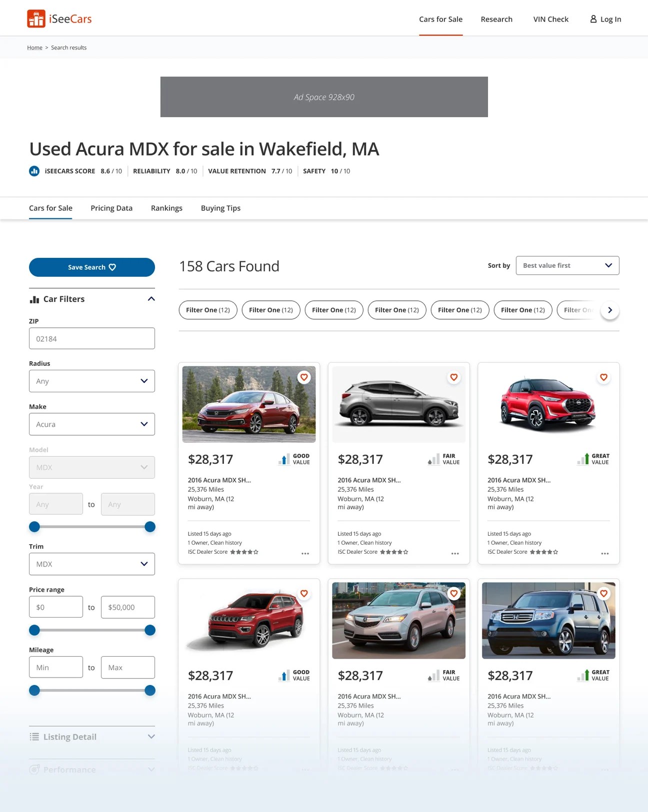This screenshot has height=812, width=648.
Task: Click Great Value indicator on blue Honda card
Action: tap(593, 676)
